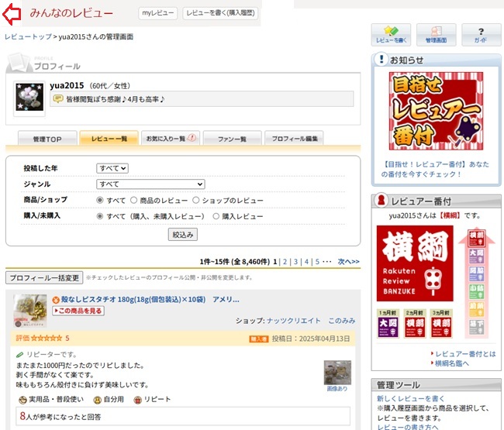The width and height of the screenshot is (504, 430).
Task: Click the 絞込み filter button
Action: pos(184,234)
